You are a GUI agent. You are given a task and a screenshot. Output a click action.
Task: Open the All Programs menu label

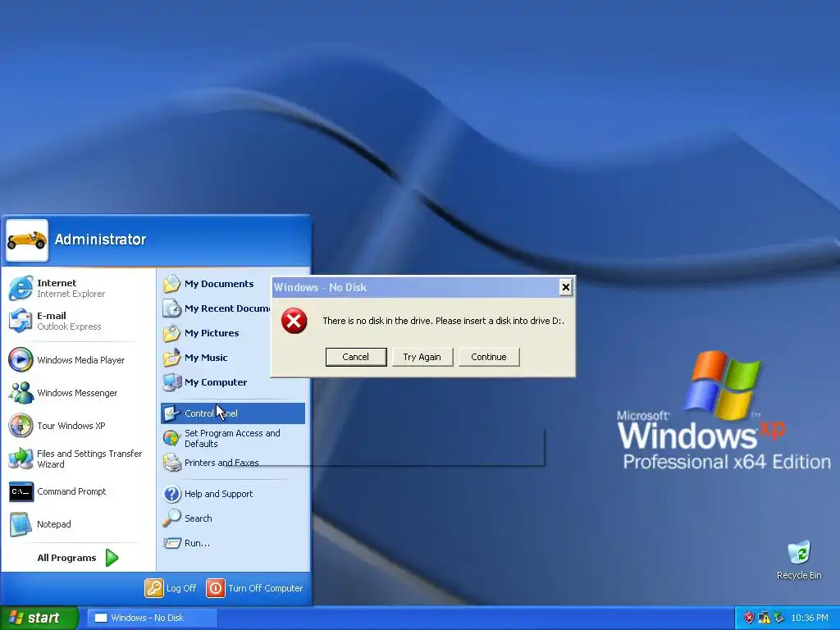[x=66, y=558]
